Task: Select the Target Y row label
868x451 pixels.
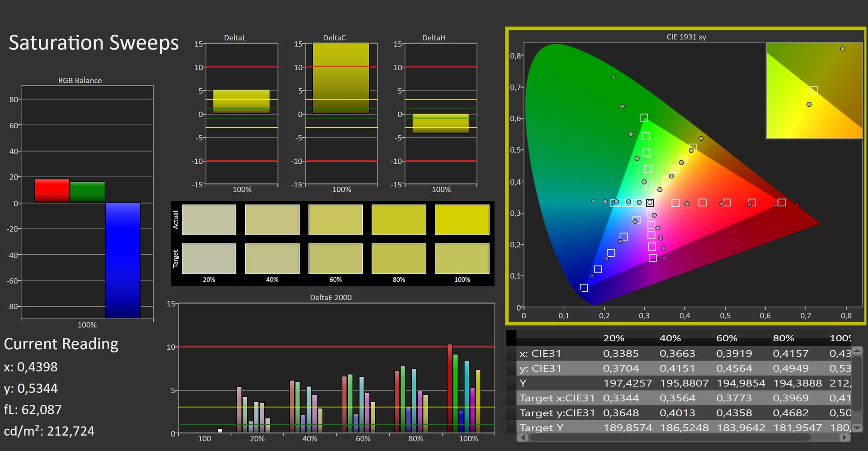Action: 541,427
